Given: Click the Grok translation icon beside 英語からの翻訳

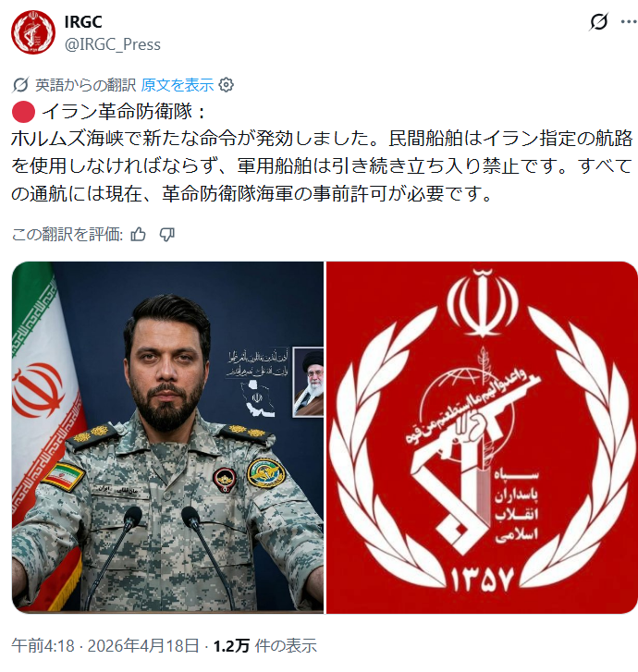Looking at the screenshot, I should [20, 85].
